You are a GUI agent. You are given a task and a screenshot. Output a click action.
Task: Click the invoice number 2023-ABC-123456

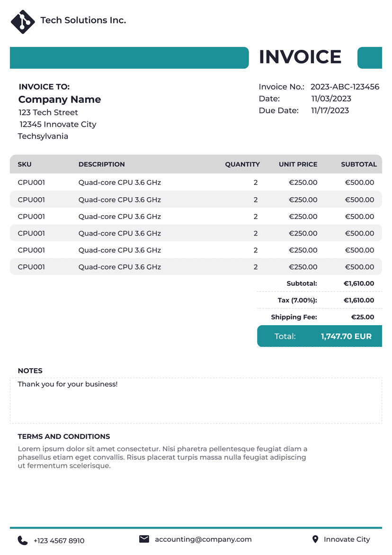point(345,87)
